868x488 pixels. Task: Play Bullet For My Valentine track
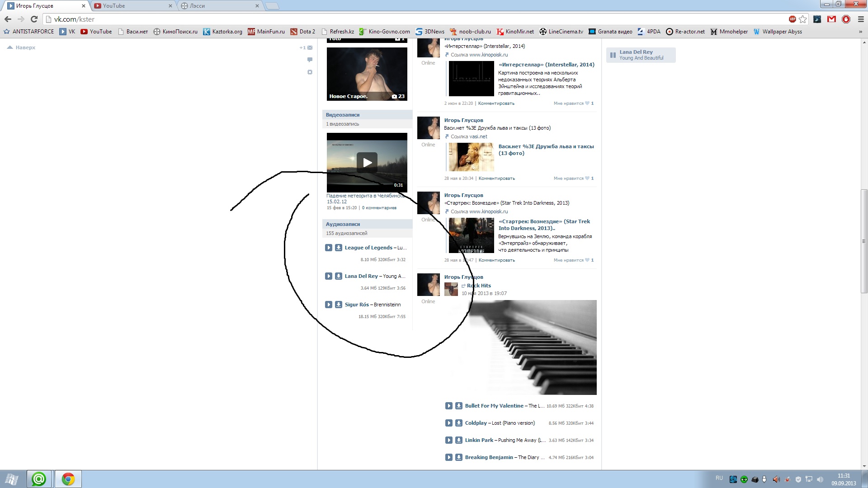coord(449,406)
